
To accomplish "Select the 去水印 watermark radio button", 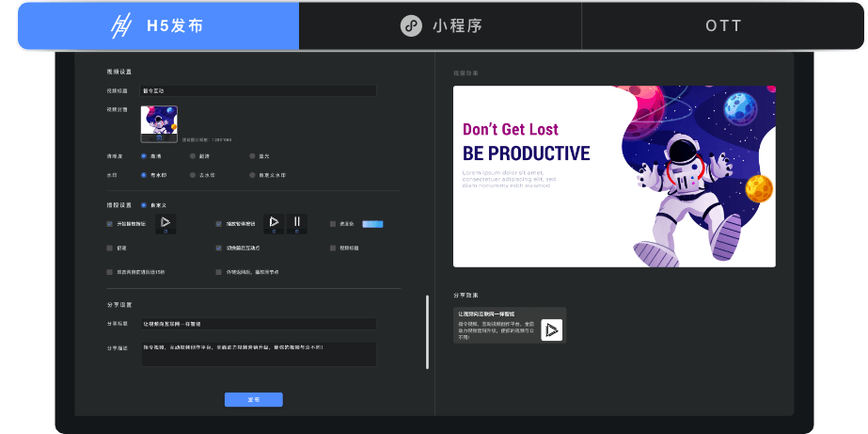I will [x=193, y=175].
